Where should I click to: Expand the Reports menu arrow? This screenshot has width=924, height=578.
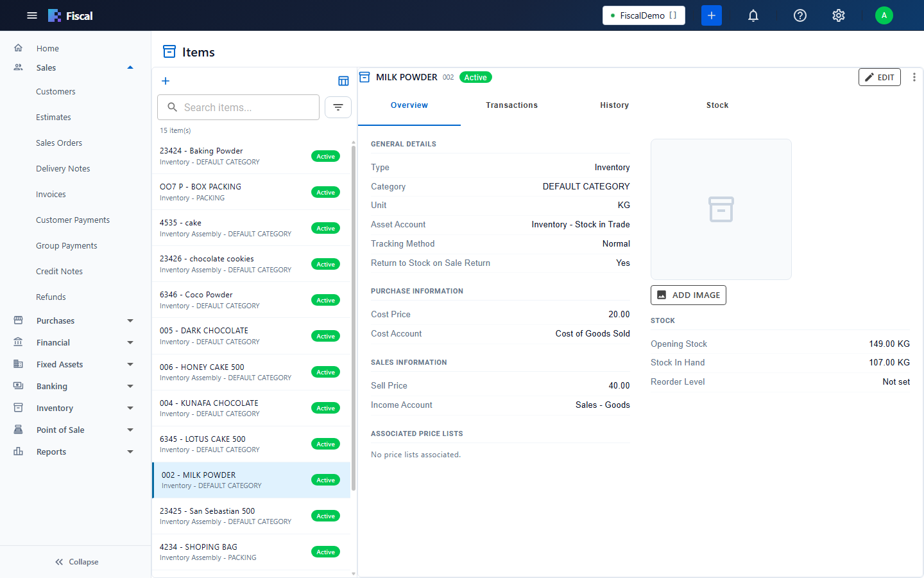click(x=130, y=451)
